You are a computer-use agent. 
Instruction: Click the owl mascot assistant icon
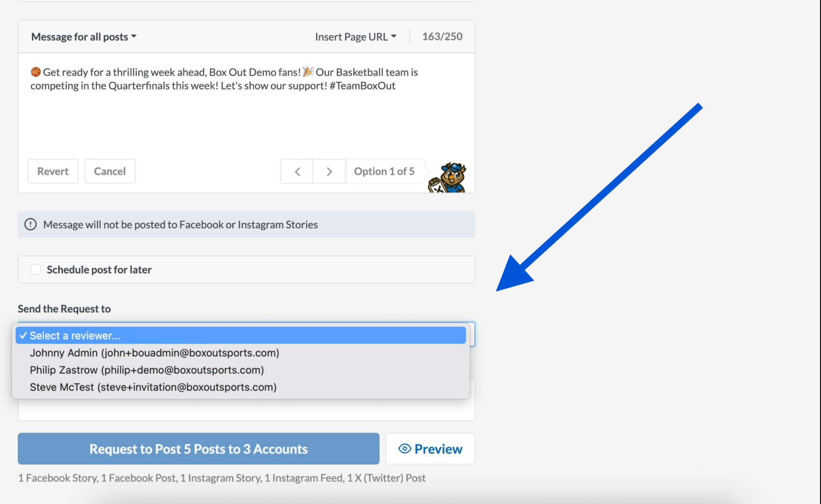pyautogui.click(x=448, y=177)
